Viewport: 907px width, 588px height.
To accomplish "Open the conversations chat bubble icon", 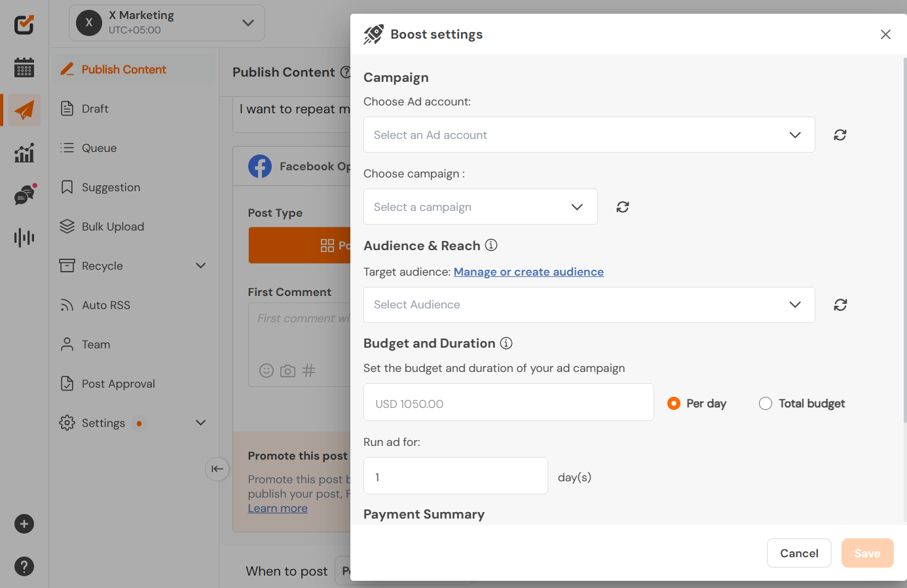I will (x=25, y=194).
